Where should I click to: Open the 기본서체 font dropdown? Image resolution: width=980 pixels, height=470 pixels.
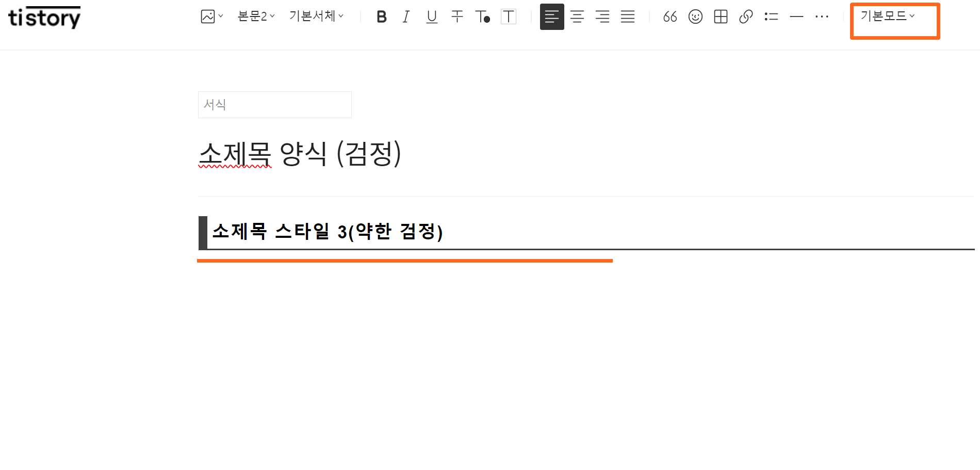click(315, 16)
